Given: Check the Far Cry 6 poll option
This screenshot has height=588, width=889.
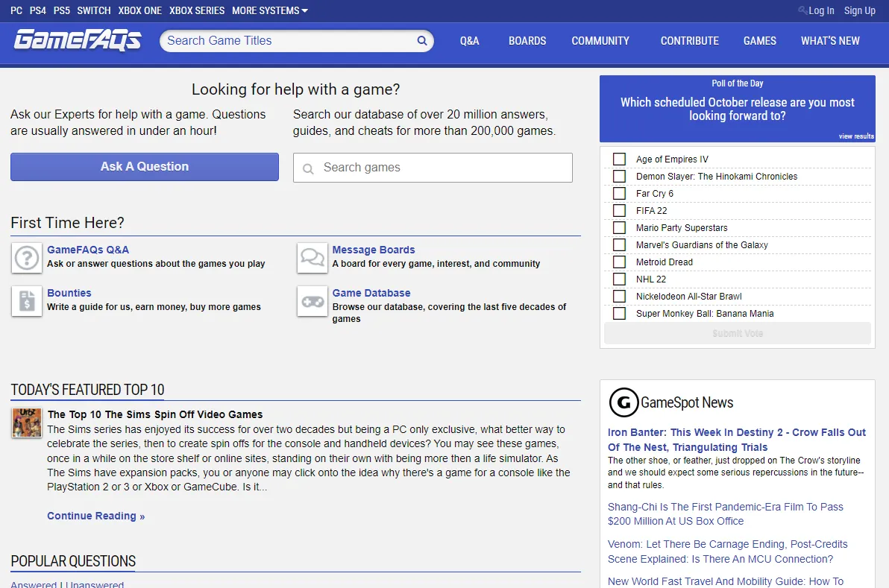Looking at the screenshot, I should pyautogui.click(x=619, y=193).
